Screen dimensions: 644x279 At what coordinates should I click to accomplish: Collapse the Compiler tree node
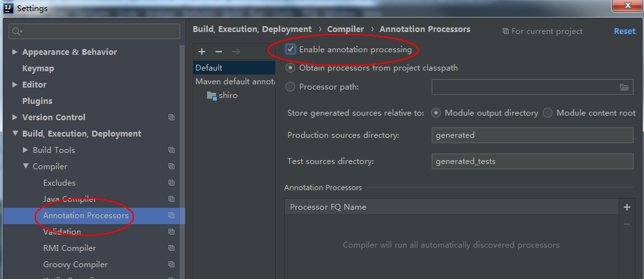26,167
